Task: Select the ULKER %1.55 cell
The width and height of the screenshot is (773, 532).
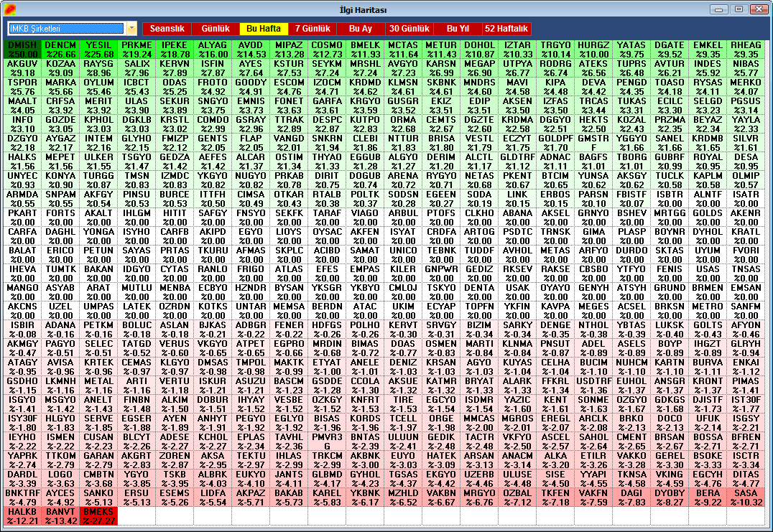Action: [x=98, y=162]
